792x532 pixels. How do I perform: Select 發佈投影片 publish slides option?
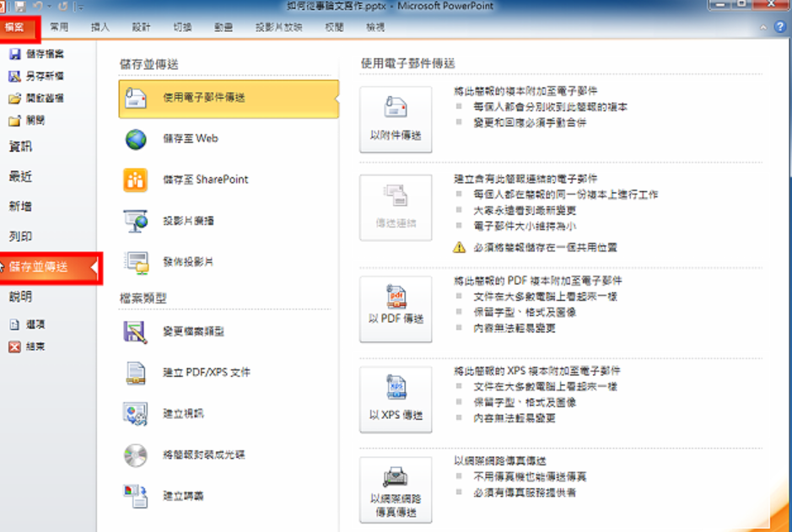229,262
